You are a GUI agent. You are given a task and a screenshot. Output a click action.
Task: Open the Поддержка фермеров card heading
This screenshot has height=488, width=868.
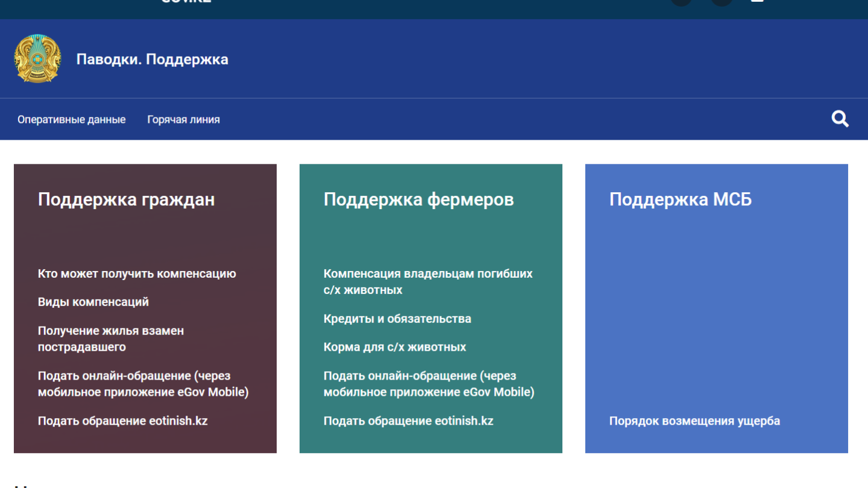(x=418, y=199)
